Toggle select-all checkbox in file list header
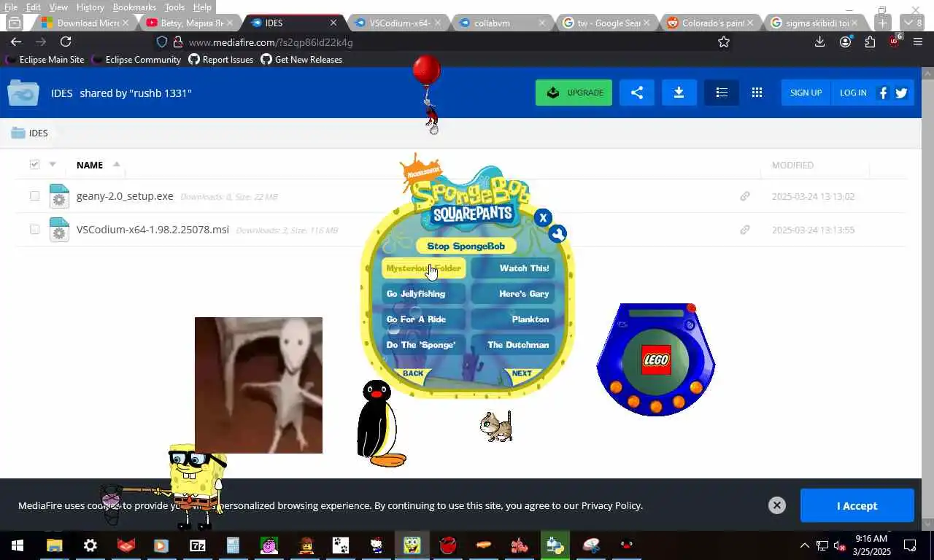Viewport: 934px width, 560px height. point(34,164)
